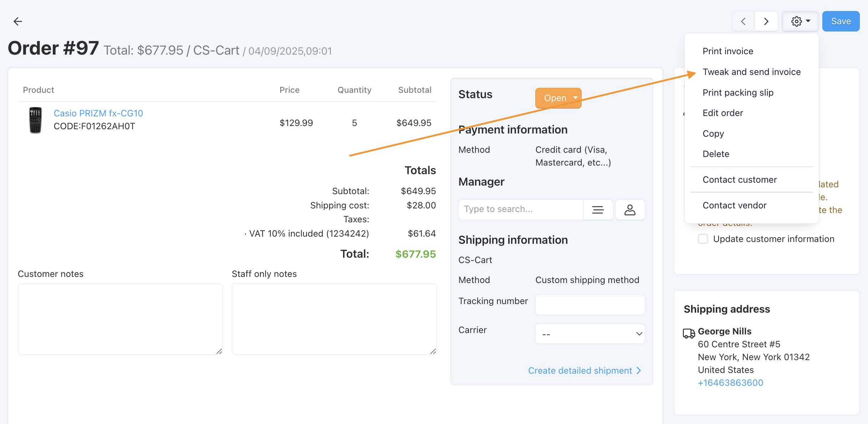Image resolution: width=868 pixels, height=424 pixels.
Task: Focus the manager search field
Action: 521,210
